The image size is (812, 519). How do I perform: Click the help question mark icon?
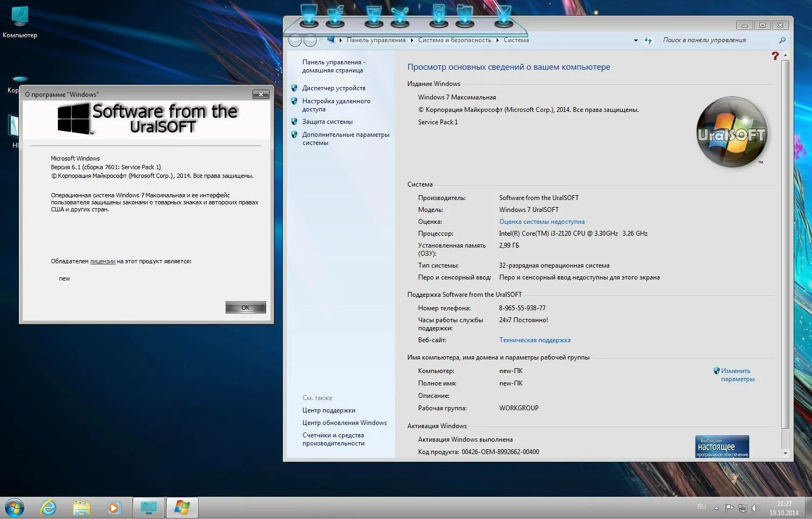point(775,56)
